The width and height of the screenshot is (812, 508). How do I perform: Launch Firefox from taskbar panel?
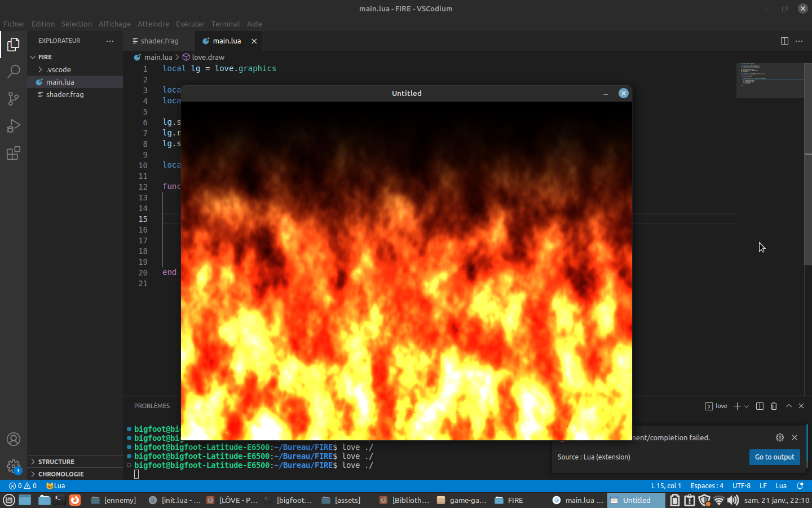pyautogui.click(x=75, y=500)
